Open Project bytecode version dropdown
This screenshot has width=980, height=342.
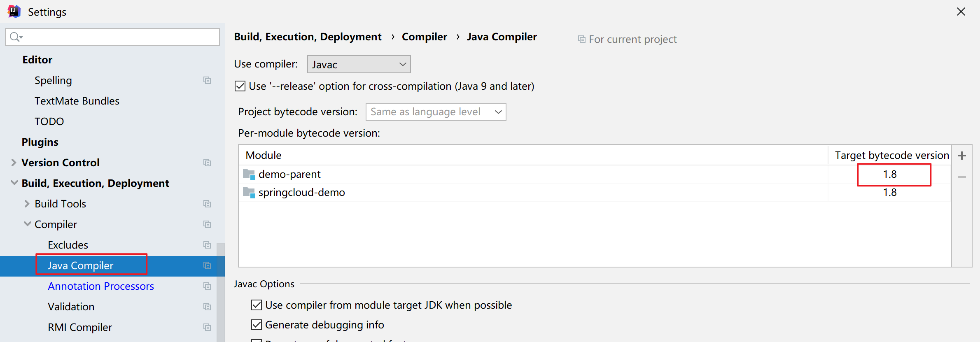pyautogui.click(x=436, y=112)
